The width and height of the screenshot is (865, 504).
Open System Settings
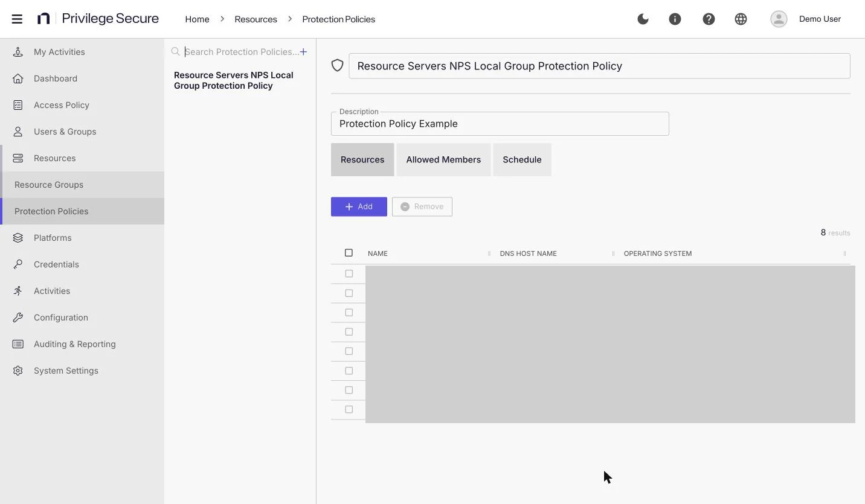click(x=82, y=371)
